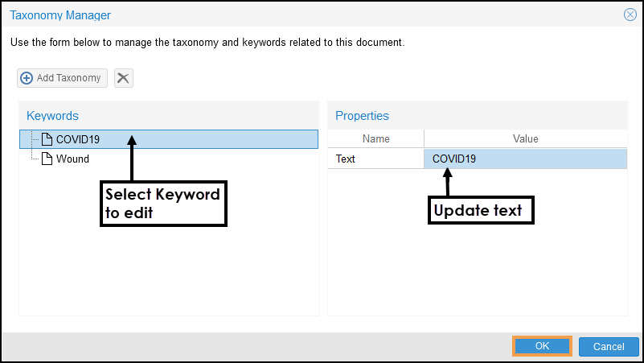Close the Taxonomy Manager dialog
Image resolution: width=644 pixels, height=363 pixels.
click(x=630, y=14)
